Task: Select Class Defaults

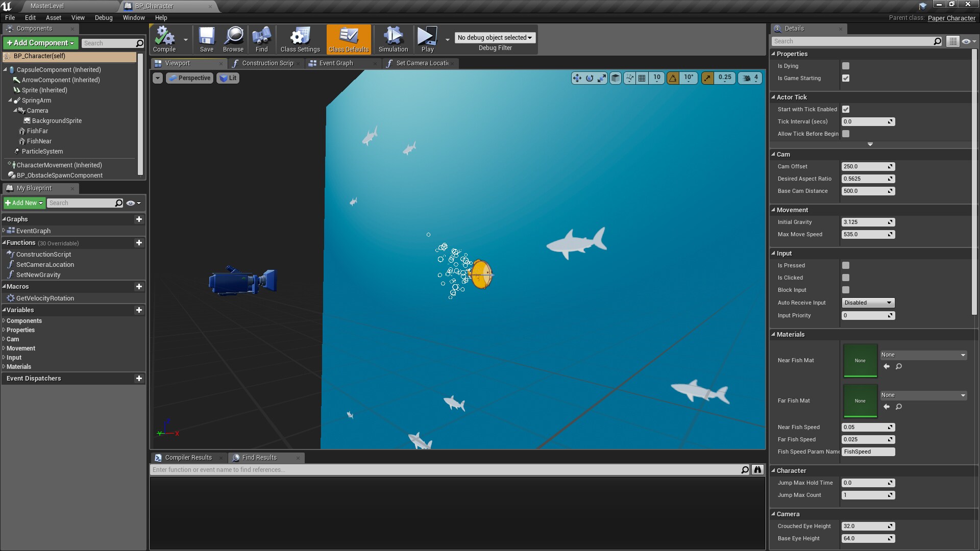Action: 349,38
